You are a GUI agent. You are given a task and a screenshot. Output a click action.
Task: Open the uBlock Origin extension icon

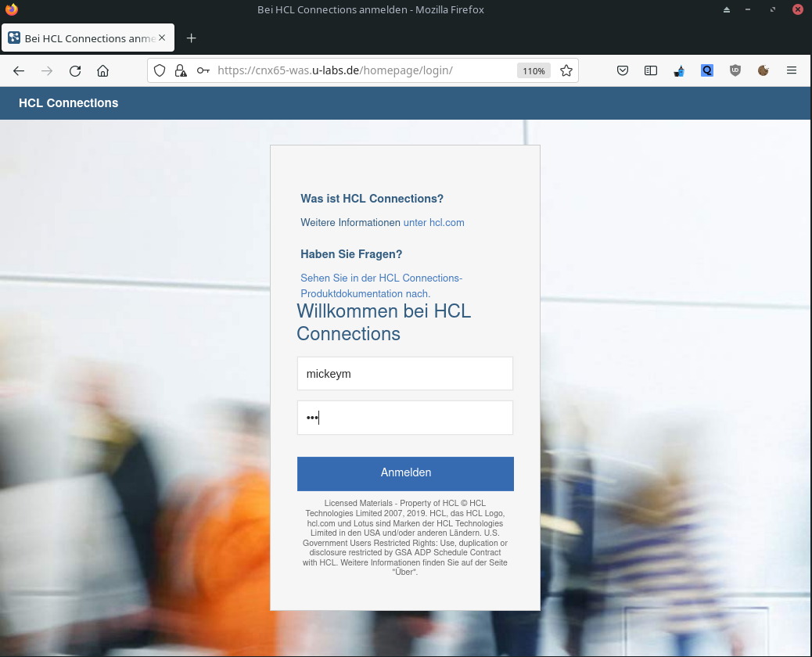[735, 70]
